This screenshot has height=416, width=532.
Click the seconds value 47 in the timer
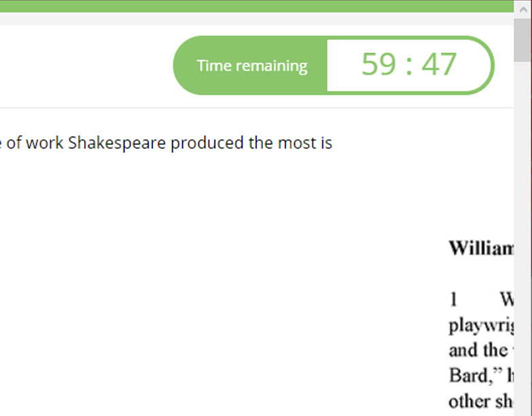(439, 65)
